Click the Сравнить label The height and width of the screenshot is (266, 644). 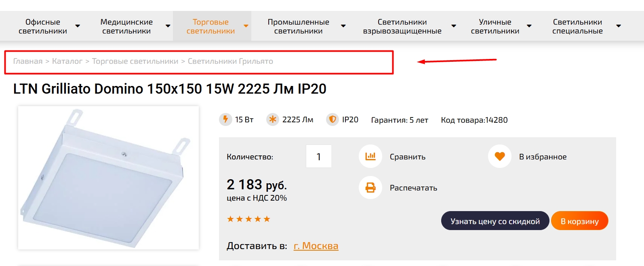408,157
